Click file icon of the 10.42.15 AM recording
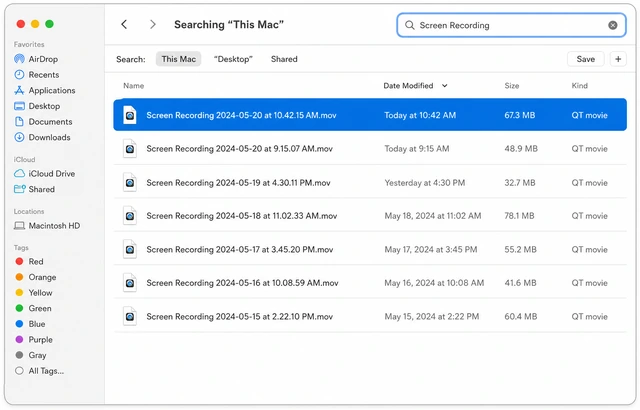 (130, 115)
